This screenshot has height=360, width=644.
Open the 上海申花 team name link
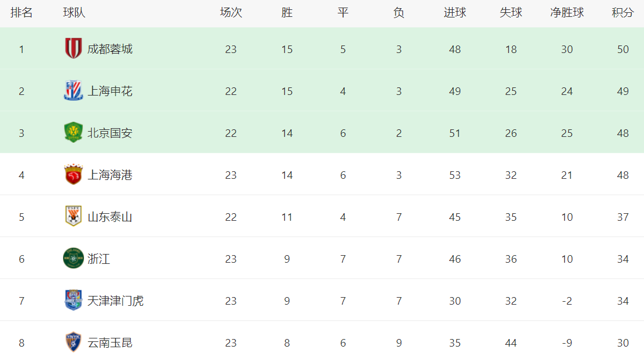[x=110, y=91]
